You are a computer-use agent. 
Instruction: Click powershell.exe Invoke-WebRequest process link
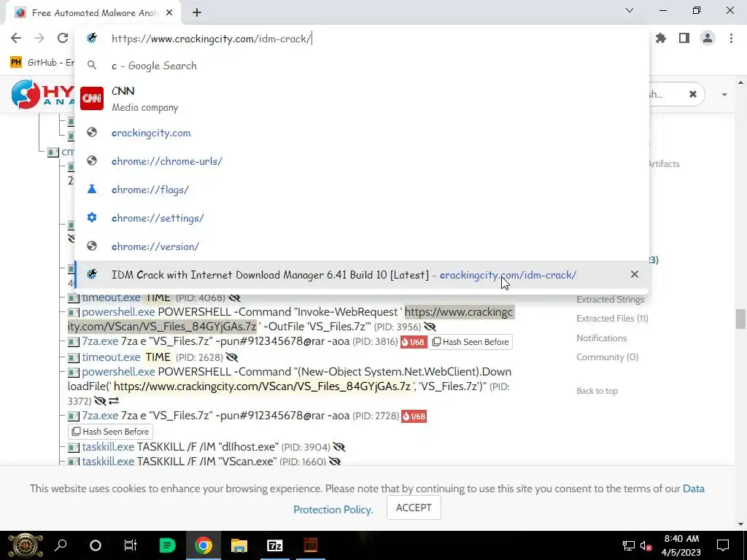118,312
